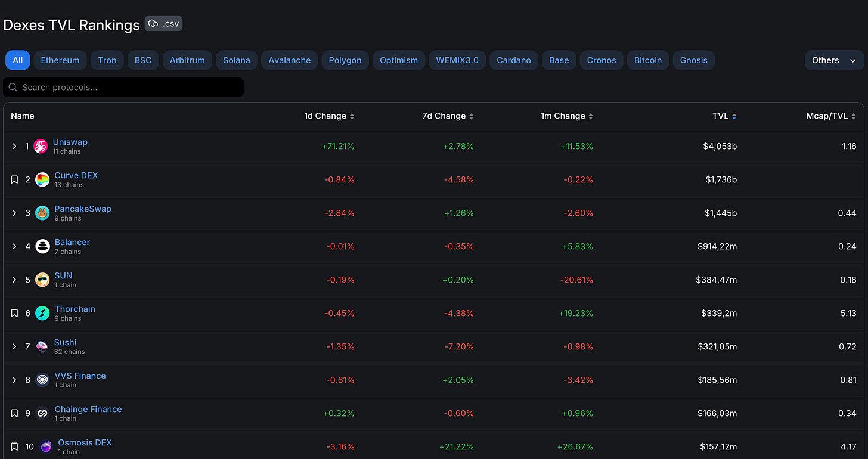The image size is (868, 459).
Task: Click the SUN sunglasses logo icon
Action: tap(42, 280)
